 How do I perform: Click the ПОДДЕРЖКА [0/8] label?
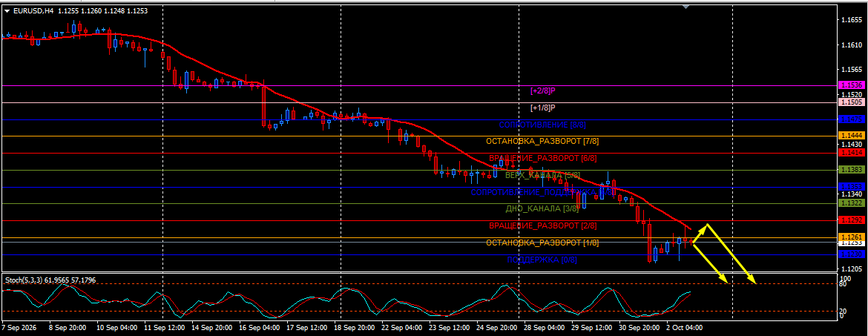click(x=542, y=260)
